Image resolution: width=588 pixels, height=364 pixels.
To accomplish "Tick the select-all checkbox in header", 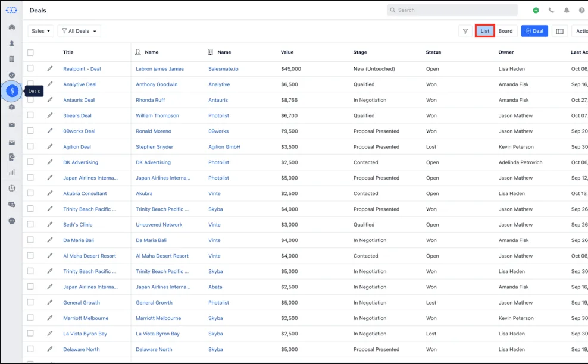I will [30, 52].
